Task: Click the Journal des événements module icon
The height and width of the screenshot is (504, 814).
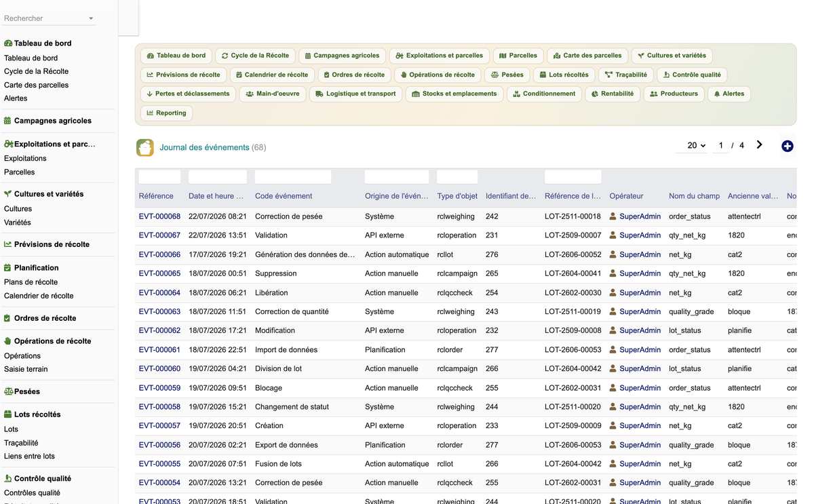Action: click(144, 147)
